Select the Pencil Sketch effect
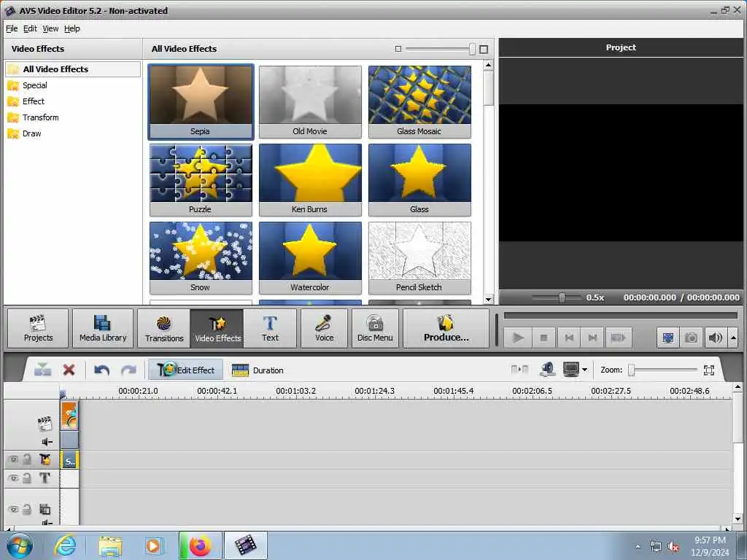Image resolution: width=747 pixels, height=560 pixels. [419, 257]
